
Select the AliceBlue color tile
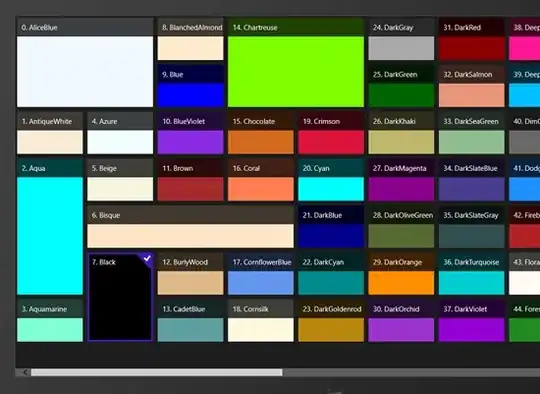[85, 63]
